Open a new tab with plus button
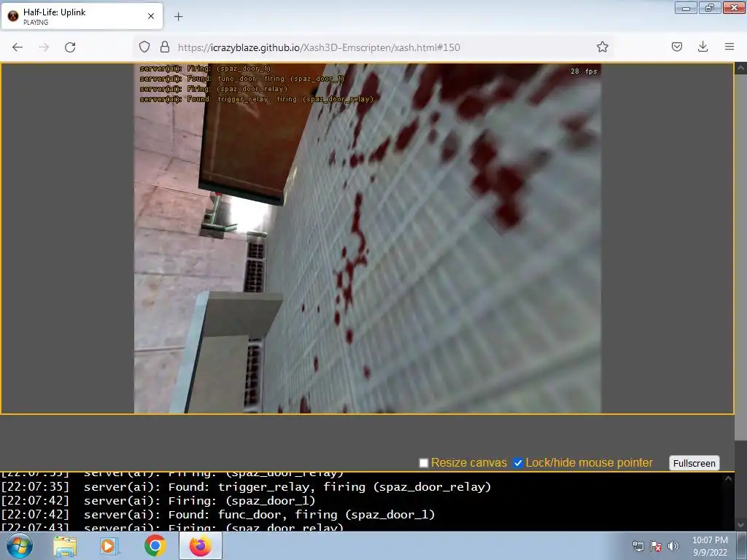 pos(178,17)
